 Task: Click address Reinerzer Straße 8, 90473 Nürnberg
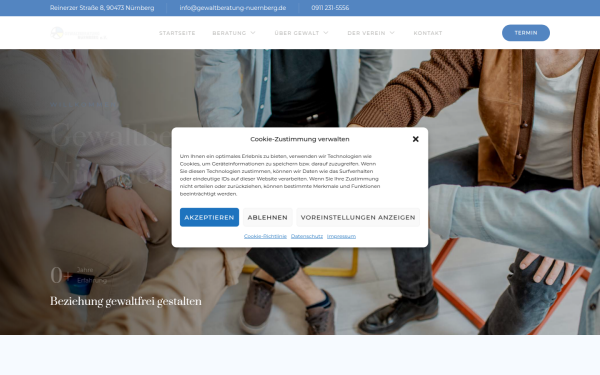pyautogui.click(x=102, y=8)
